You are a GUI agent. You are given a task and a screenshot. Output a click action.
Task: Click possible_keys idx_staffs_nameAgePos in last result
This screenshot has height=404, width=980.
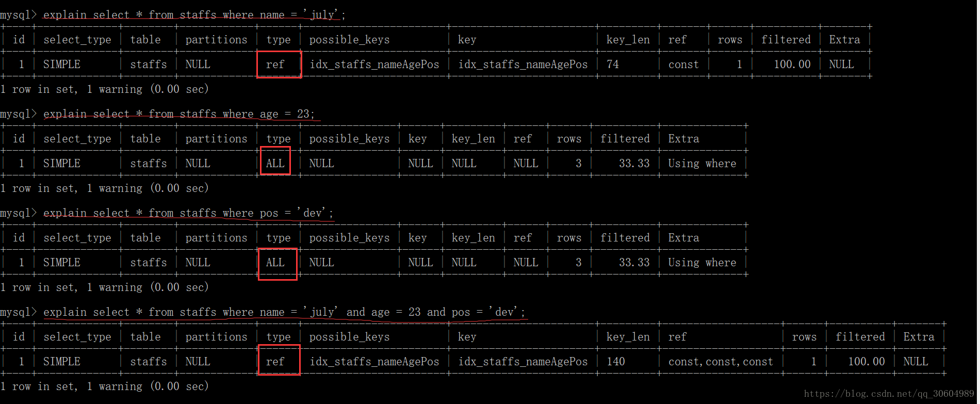point(374,361)
